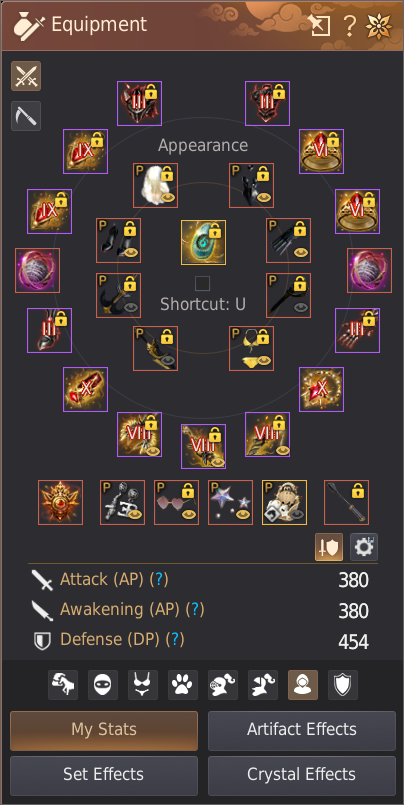
Task: Click the help question mark icon
Action: coord(350,25)
